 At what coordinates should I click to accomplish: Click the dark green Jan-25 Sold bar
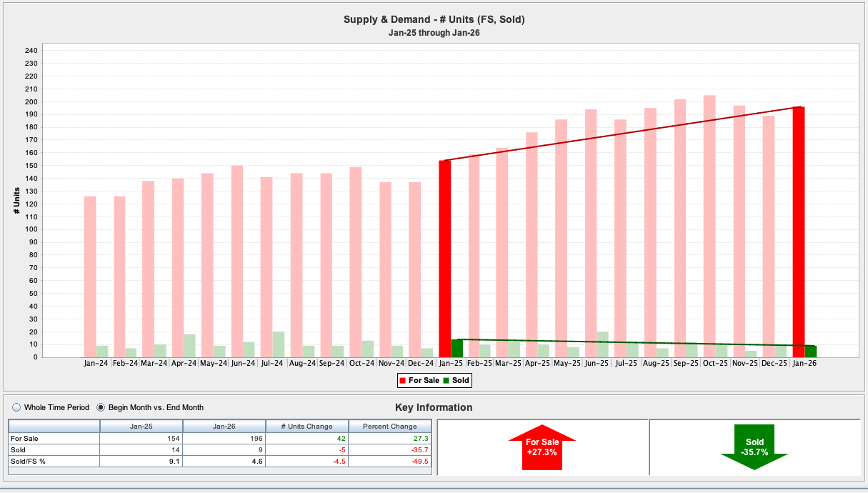coord(457,349)
